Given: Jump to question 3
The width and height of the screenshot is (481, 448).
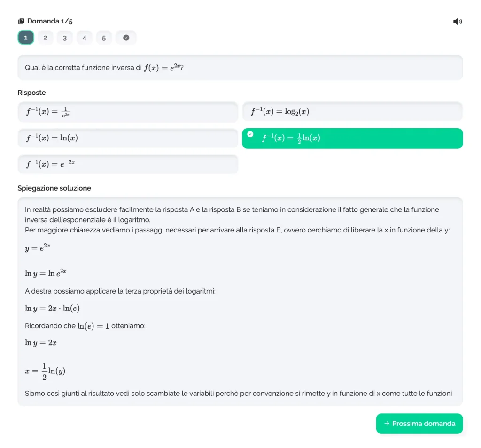Looking at the screenshot, I should pyautogui.click(x=65, y=38).
